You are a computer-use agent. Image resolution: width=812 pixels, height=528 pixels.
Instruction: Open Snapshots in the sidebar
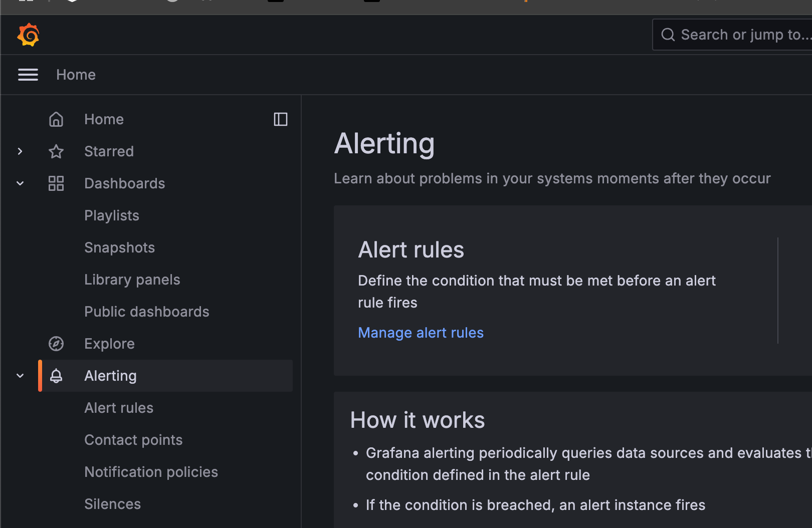(119, 247)
